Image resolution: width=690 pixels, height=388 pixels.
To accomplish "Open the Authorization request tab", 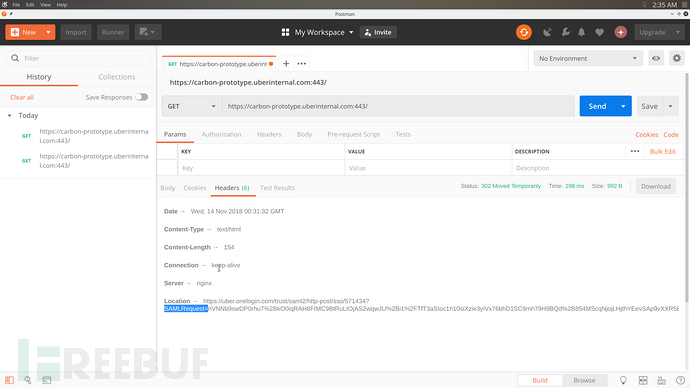I will tap(221, 134).
